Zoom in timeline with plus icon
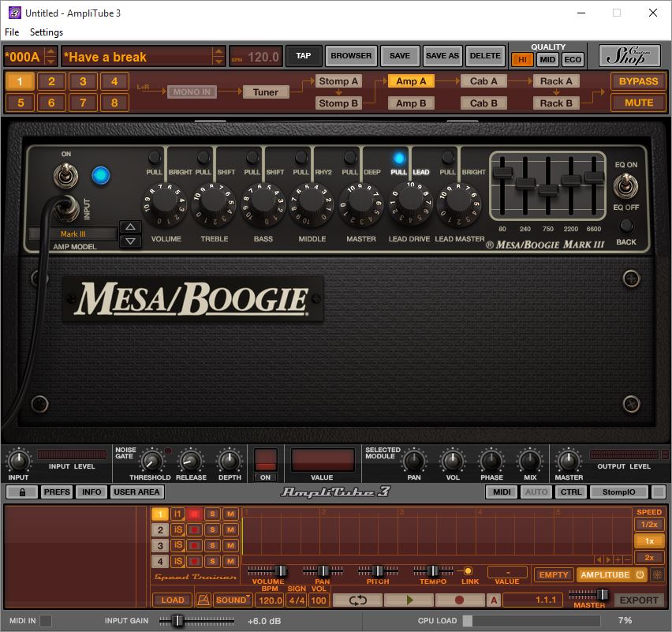672x632 pixels. tap(618, 560)
